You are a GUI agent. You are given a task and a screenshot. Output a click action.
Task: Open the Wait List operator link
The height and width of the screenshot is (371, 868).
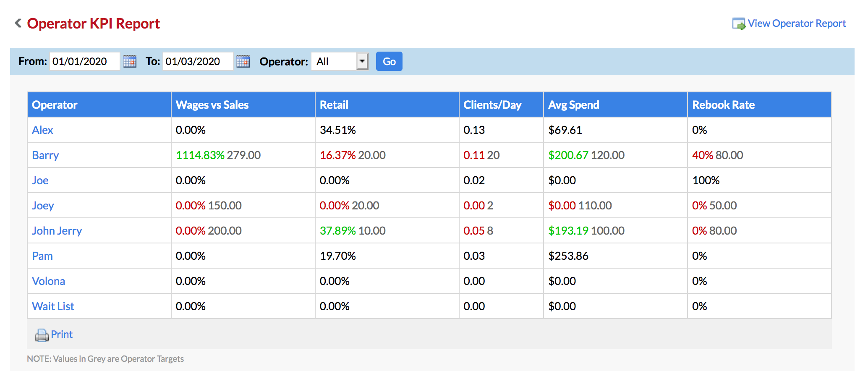click(53, 306)
